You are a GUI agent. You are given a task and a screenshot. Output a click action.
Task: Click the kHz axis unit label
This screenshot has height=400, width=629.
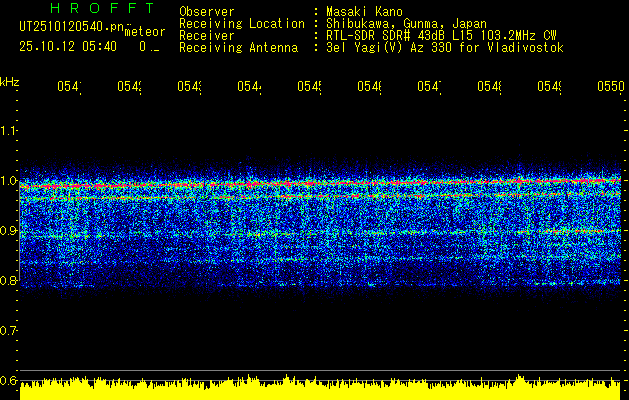point(9,83)
